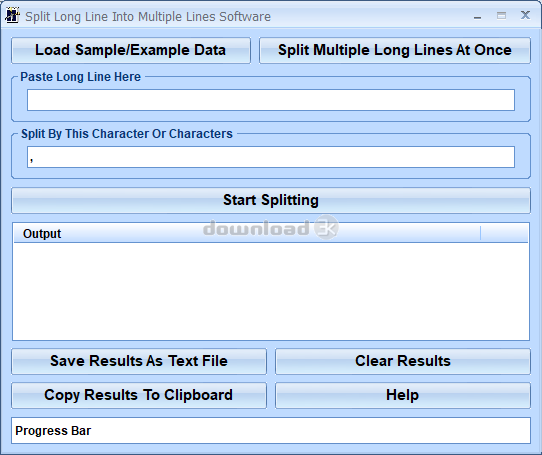
Task: Save Results As Text File
Action: (x=139, y=361)
